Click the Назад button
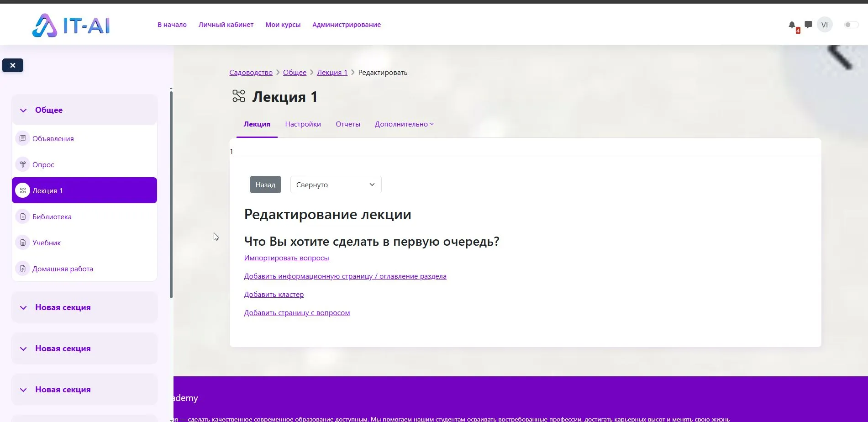Screen dimensions: 868x422 point(265,185)
